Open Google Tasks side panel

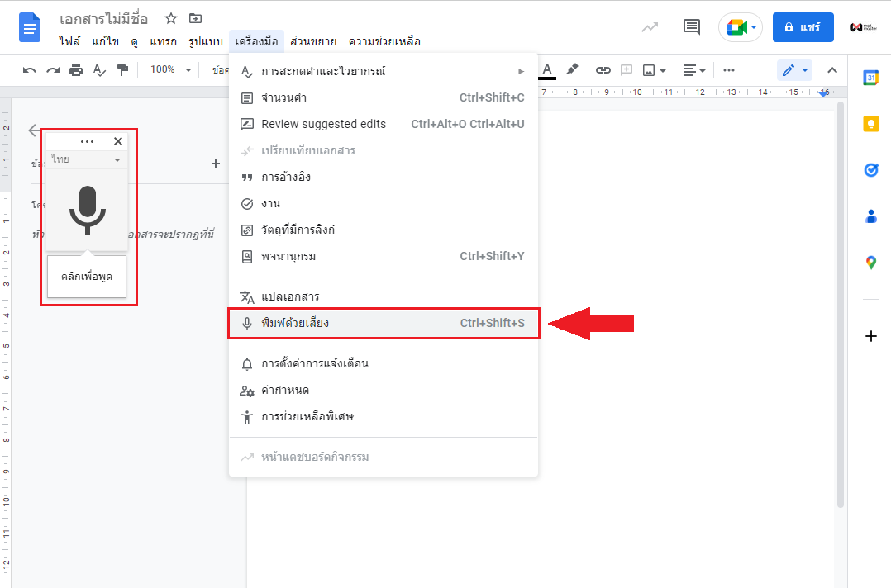click(x=870, y=169)
